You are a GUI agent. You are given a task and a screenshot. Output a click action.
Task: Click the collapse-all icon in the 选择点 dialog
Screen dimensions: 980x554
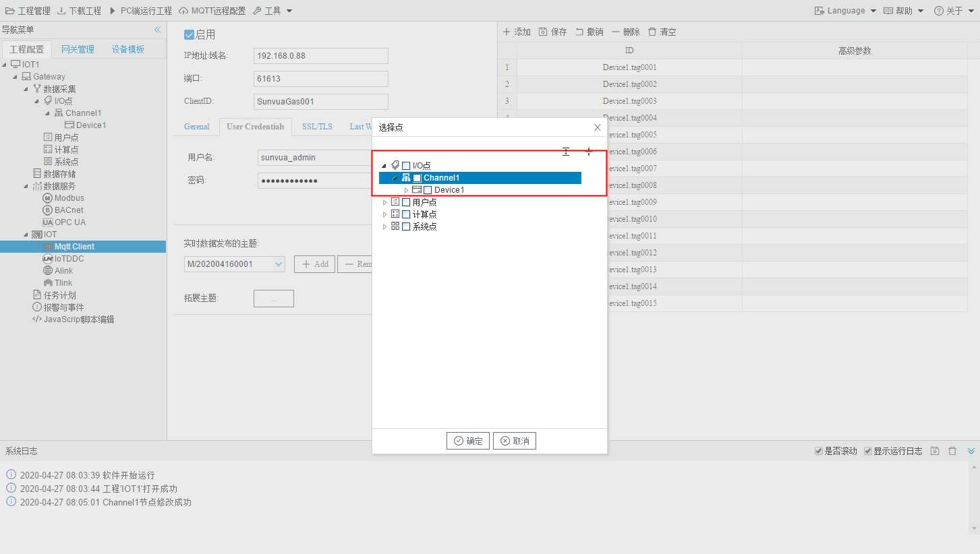[588, 152]
